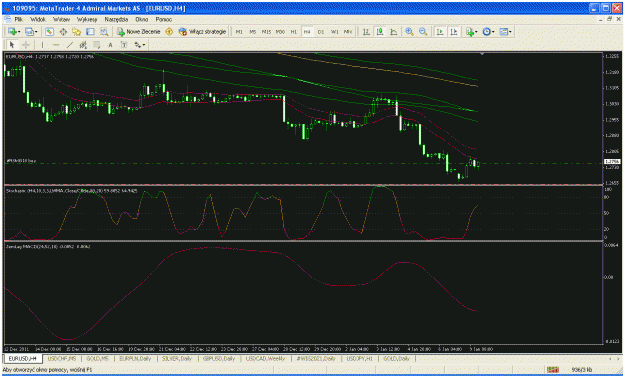
Task: Click the yellow diamond MetaEditor icon
Action: coord(169,31)
